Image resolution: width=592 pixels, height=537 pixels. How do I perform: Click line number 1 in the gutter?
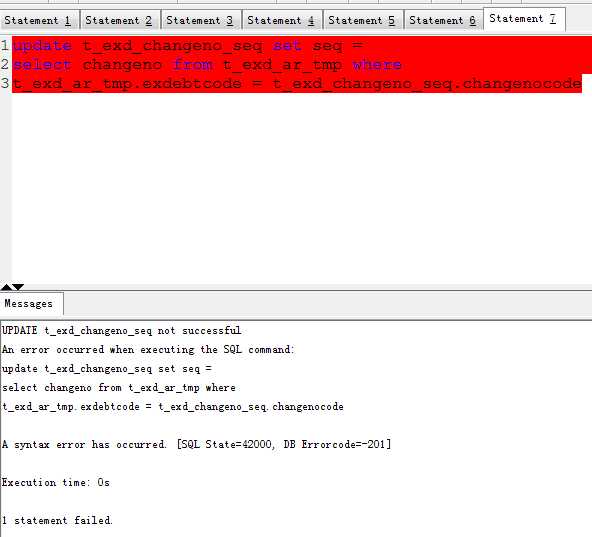(5, 46)
